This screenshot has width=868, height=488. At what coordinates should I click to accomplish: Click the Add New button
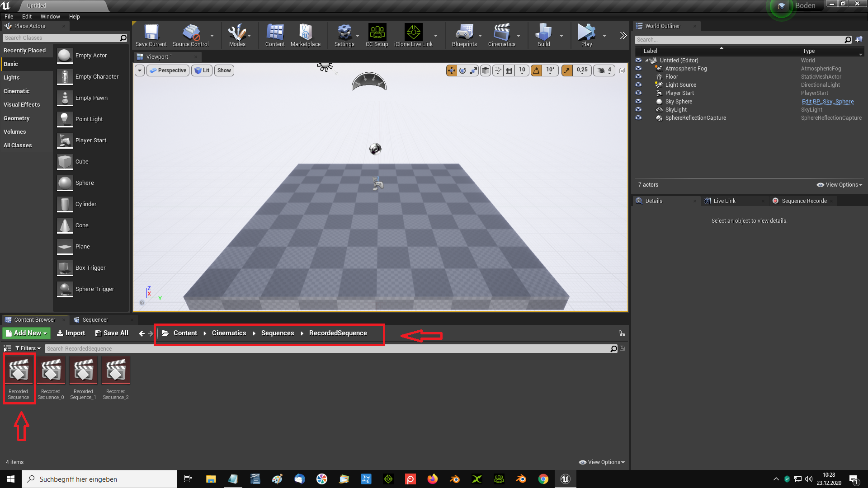(x=26, y=333)
